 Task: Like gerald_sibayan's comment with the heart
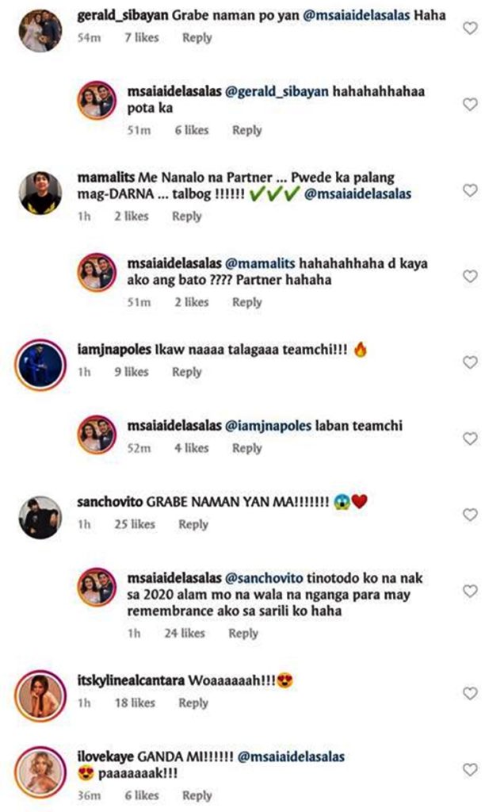tap(470, 28)
